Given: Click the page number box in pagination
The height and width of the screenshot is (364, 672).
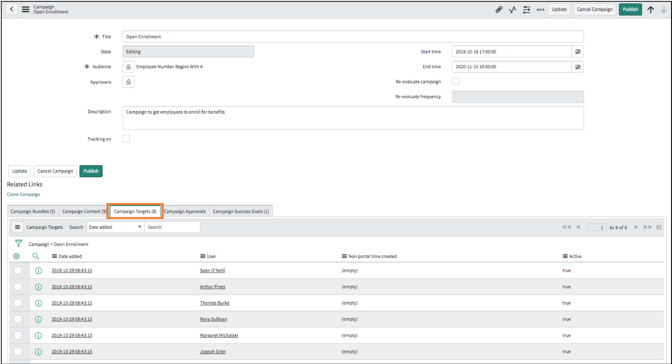Looking at the screenshot, I should click(597, 227).
